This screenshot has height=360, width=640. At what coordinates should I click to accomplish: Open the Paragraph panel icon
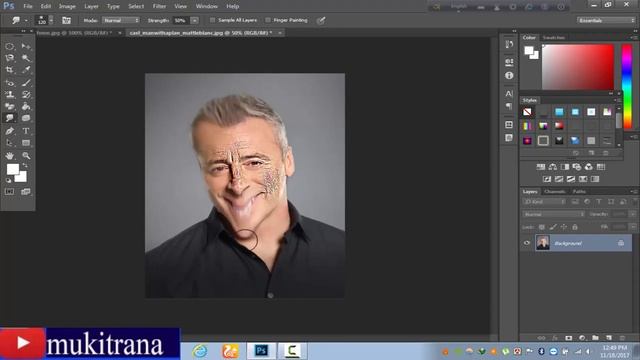[x=509, y=106]
